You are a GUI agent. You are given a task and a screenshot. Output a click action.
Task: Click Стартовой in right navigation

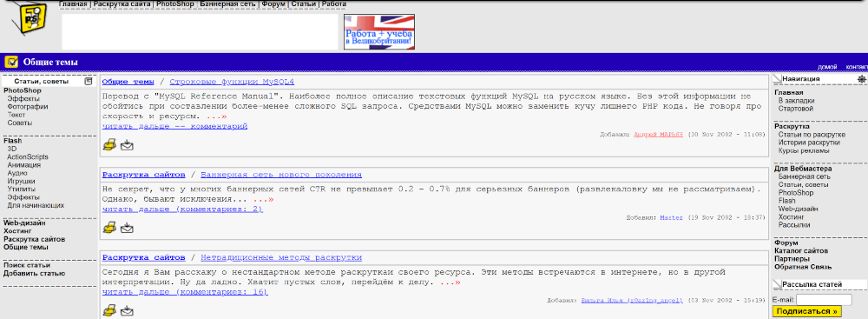[795, 109]
